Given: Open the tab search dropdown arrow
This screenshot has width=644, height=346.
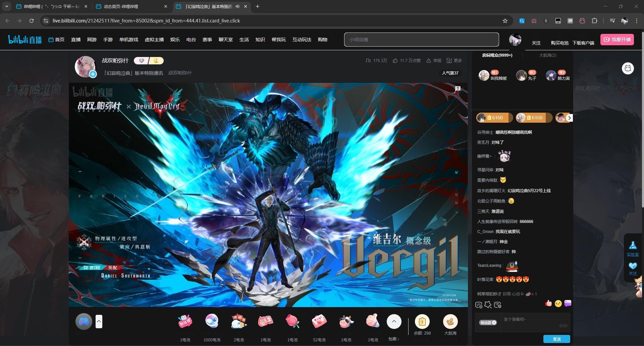Looking at the screenshot, I should coord(6,6).
